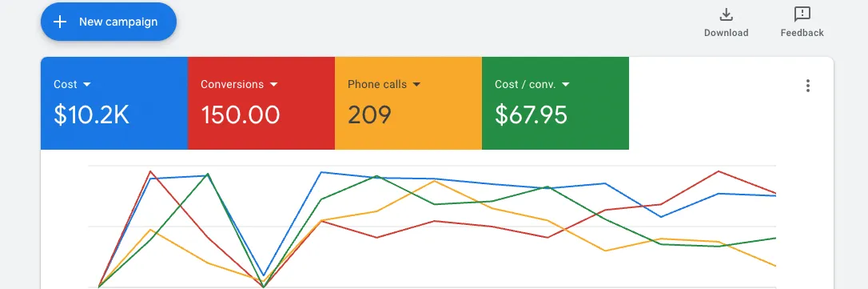The height and width of the screenshot is (289, 868).
Task: Select the blue $10.2K Cost tile
Action: coord(114,103)
